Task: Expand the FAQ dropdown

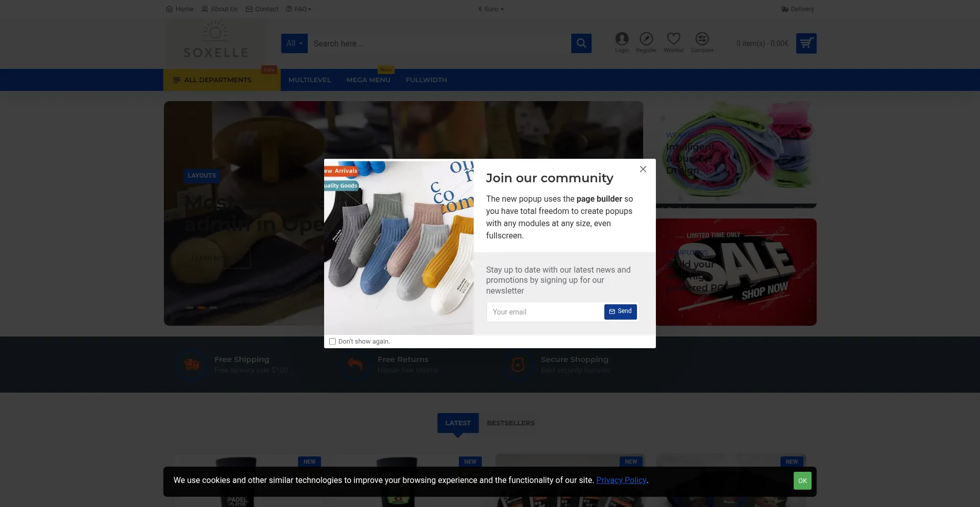Action: pyautogui.click(x=299, y=9)
